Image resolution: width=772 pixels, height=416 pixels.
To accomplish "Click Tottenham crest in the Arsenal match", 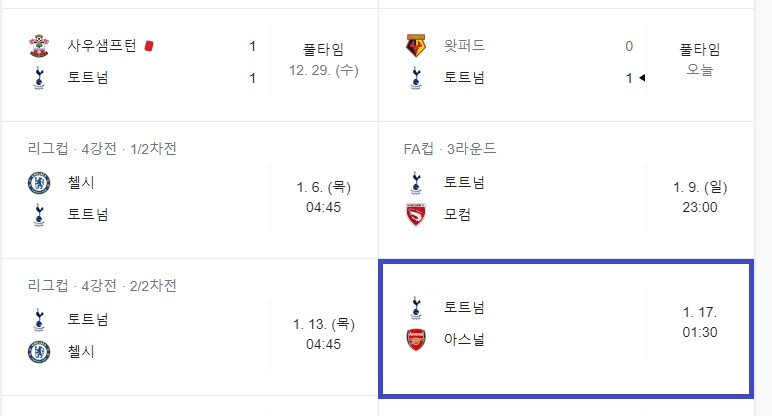I will tap(416, 308).
